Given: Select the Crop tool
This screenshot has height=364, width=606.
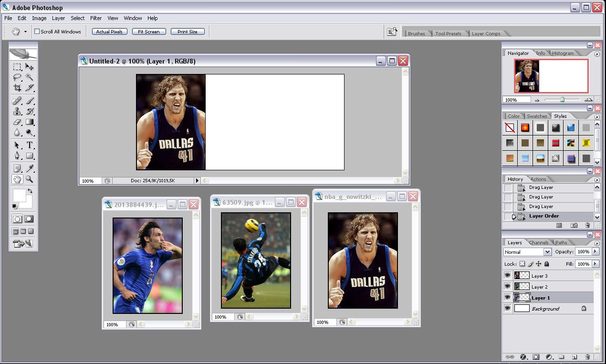Looking at the screenshot, I should [17, 88].
